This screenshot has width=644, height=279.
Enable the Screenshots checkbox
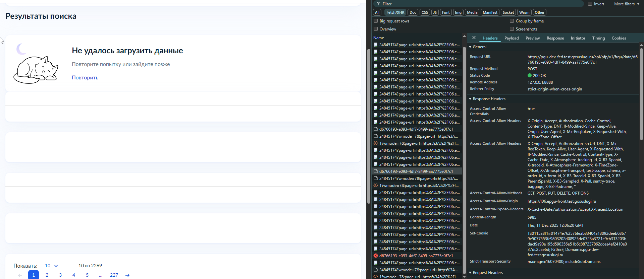512,29
